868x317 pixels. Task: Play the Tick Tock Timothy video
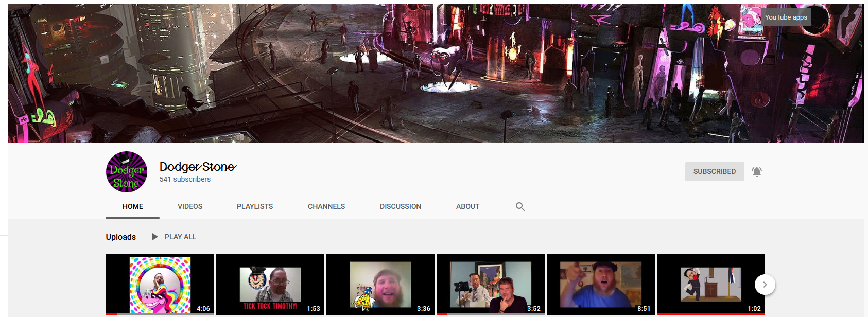click(270, 285)
